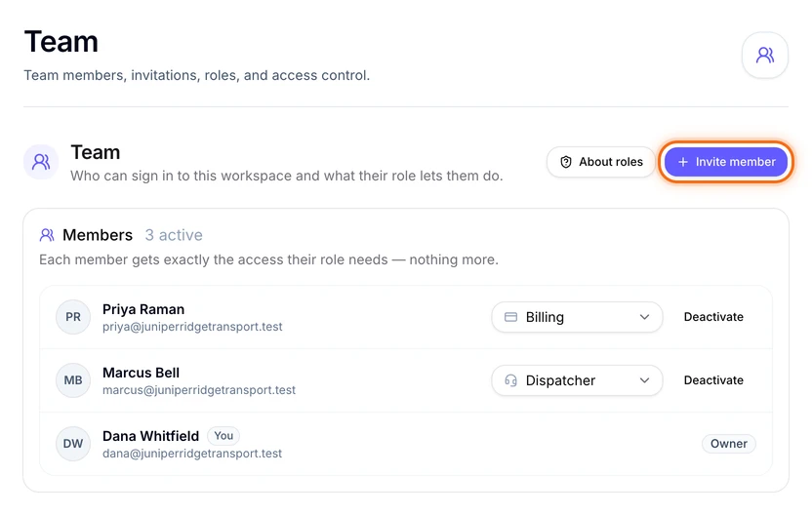Click the team icon button at top right
This screenshot has height=515, width=812.
(x=765, y=55)
